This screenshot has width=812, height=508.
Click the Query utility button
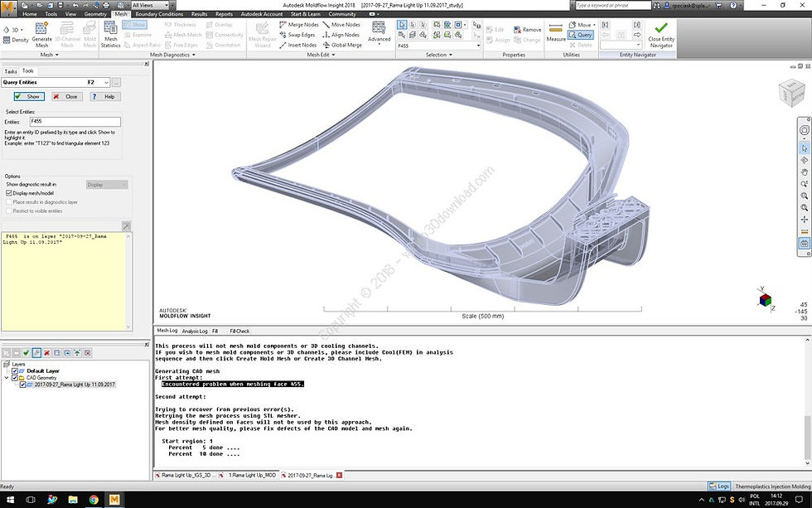pyautogui.click(x=580, y=35)
